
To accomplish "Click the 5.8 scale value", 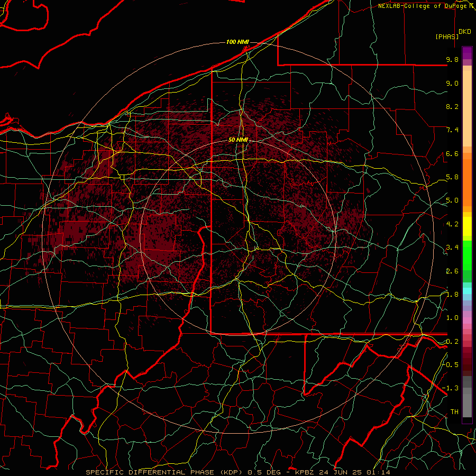I will click(452, 177).
